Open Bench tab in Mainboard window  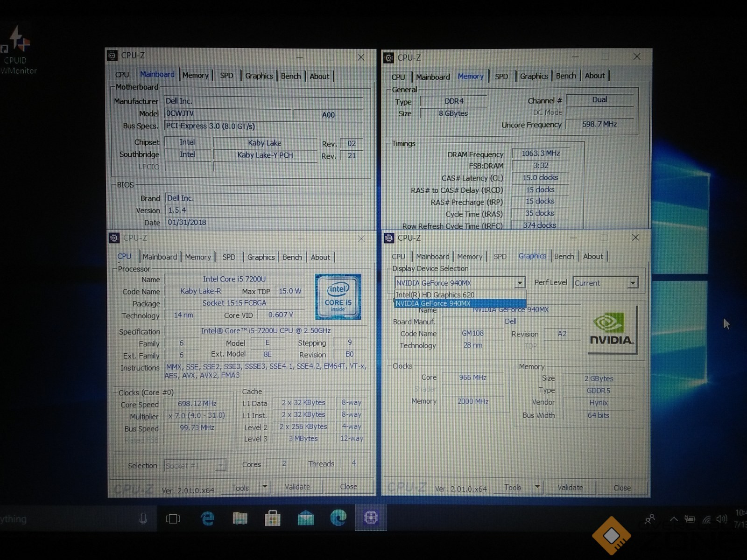pyautogui.click(x=291, y=76)
